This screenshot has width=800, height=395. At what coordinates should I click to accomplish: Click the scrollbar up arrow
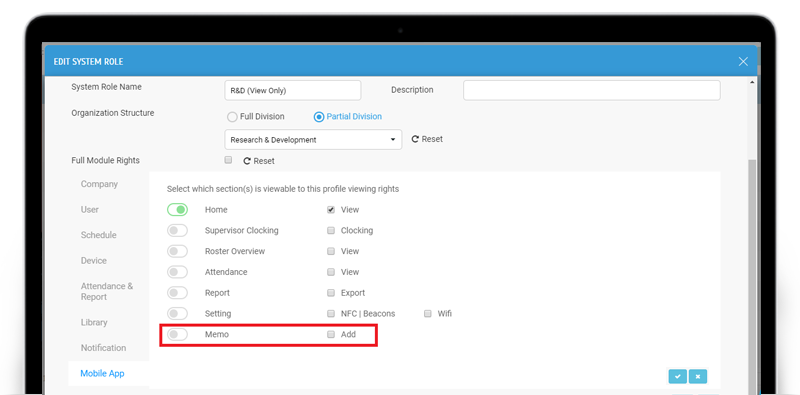pyautogui.click(x=752, y=82)
